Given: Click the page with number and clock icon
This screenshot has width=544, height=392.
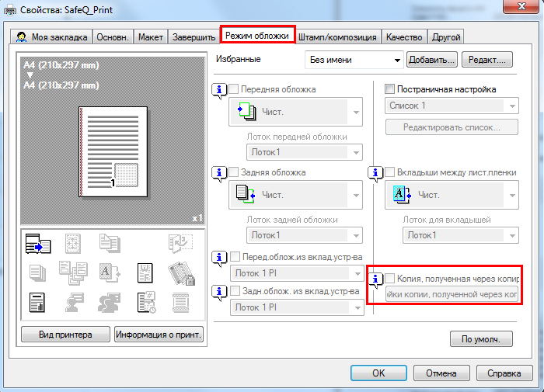Looking at the screenshot, I should tap(146, 302).
